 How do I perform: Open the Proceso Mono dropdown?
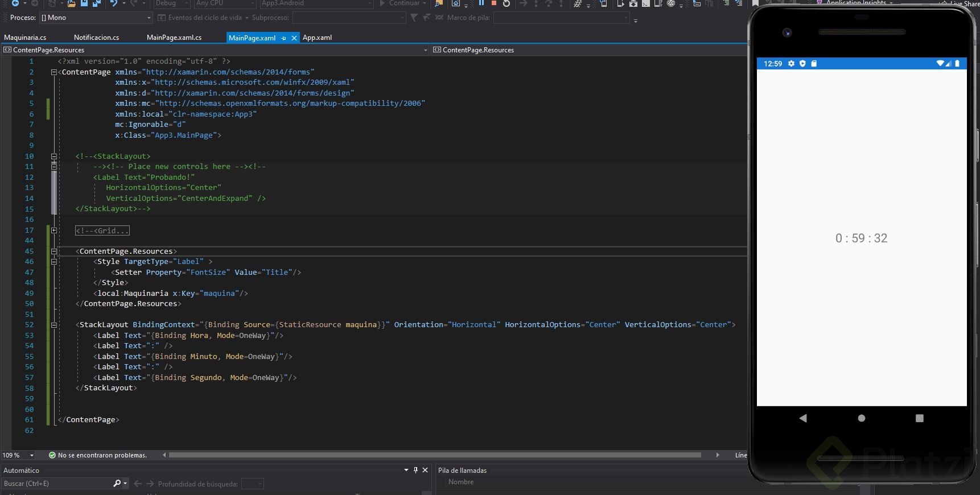click(x=149, y=18)
